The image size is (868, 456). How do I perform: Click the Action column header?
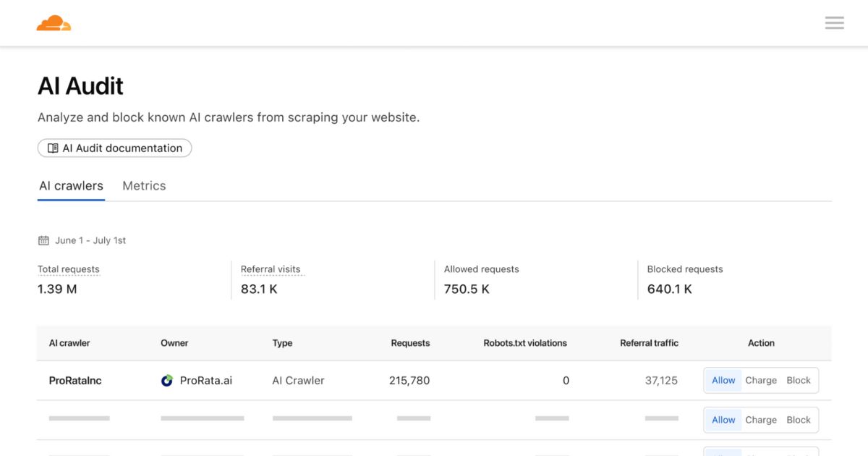tap(761, 343)
